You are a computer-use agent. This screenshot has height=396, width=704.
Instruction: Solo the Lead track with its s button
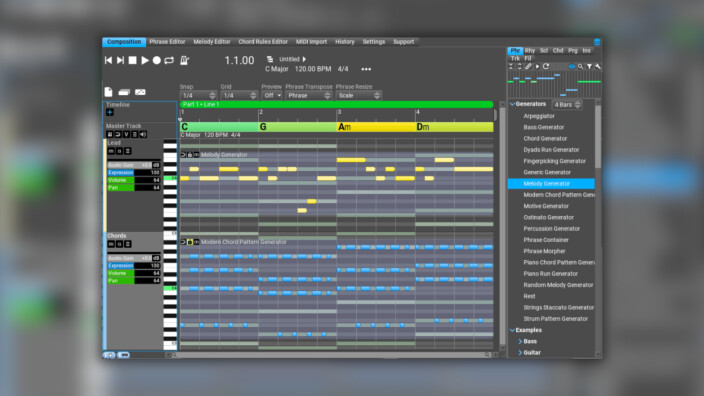119,151
